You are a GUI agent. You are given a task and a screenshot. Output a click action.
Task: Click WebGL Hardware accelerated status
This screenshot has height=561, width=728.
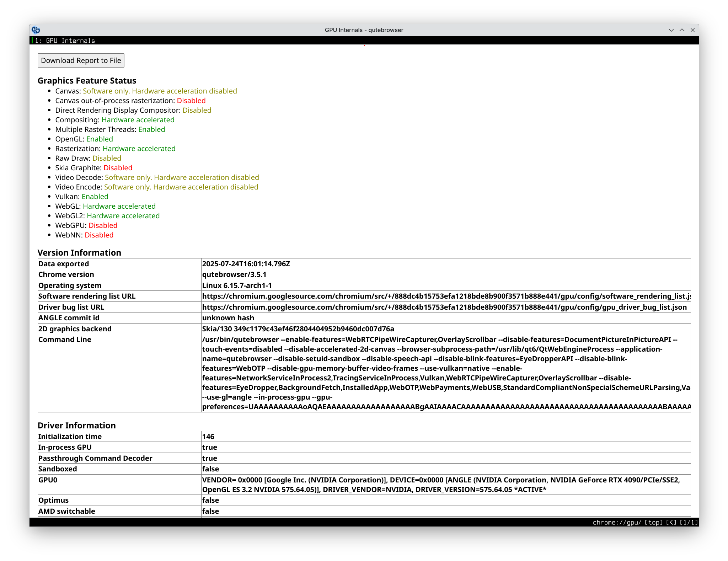point(119,206)
